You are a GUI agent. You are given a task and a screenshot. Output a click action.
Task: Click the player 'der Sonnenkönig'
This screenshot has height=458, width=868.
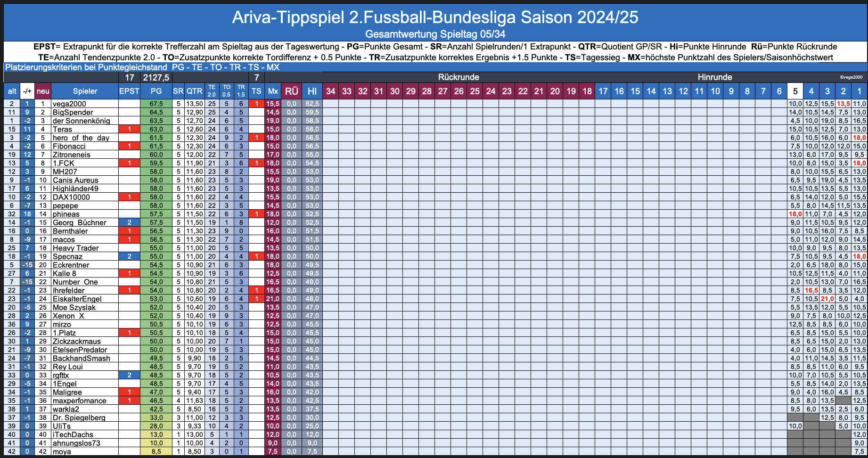point(82,121)
